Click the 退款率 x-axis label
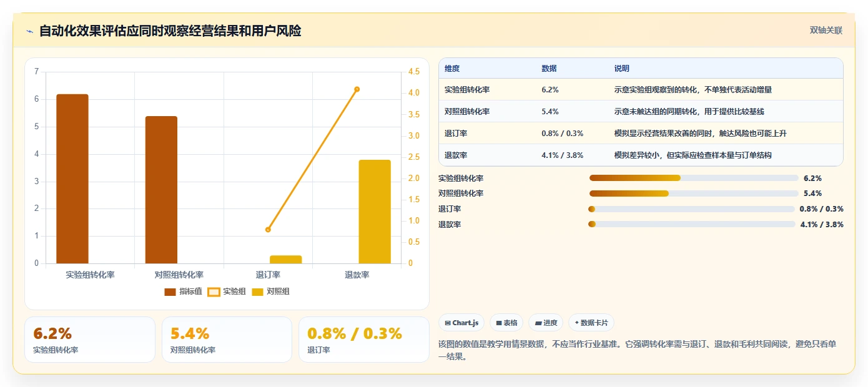This screenshot has height=387, width=868. click(357, 275)
